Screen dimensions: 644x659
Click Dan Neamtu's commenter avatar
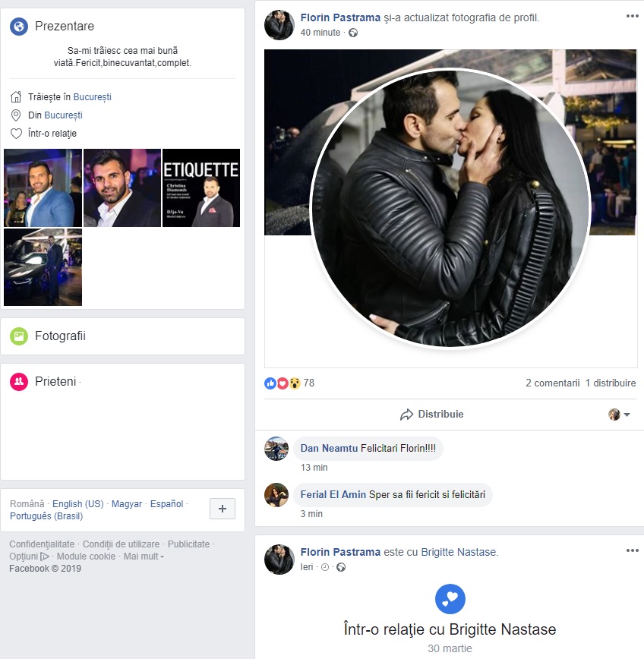click(x=276, y=449)
